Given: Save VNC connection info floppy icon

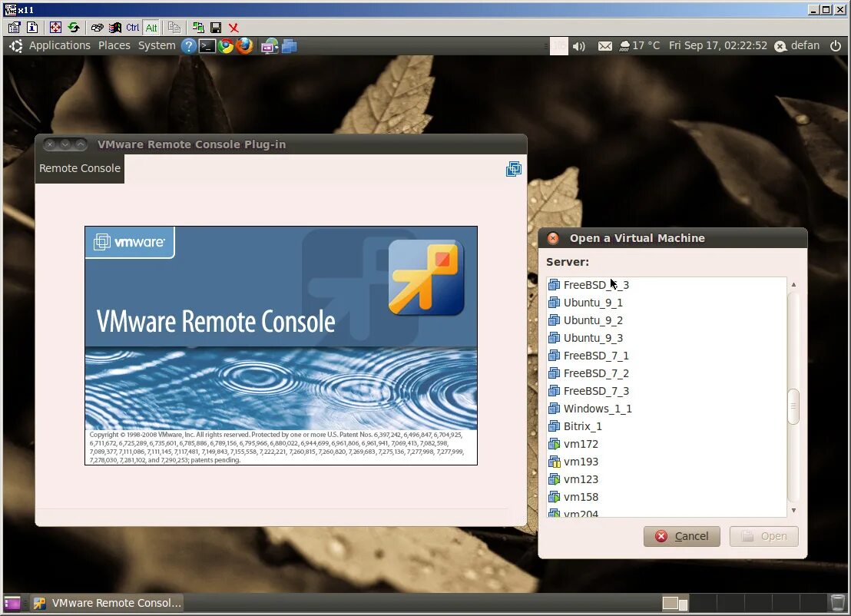Looking at the screenshot, I should pyautogui.click(x=216, y=27).
